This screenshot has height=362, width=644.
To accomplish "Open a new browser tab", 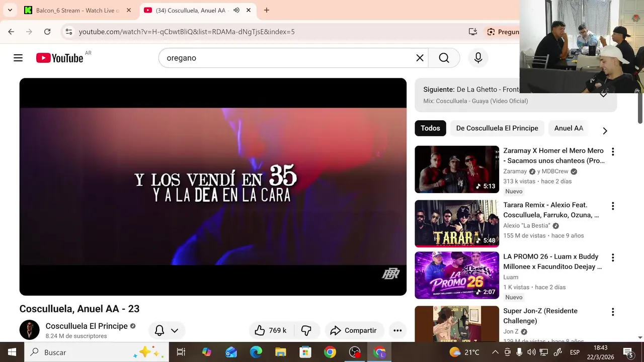I will click(267, 10).
